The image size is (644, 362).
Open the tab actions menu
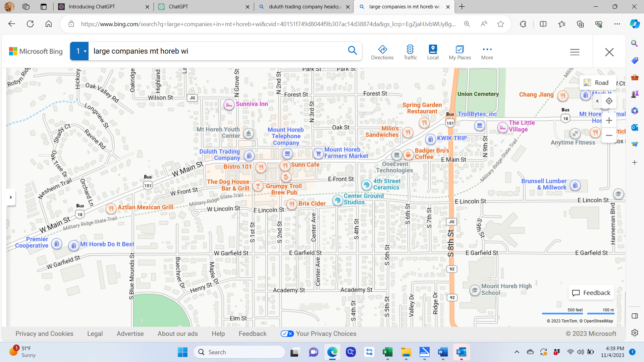(43, 7)
